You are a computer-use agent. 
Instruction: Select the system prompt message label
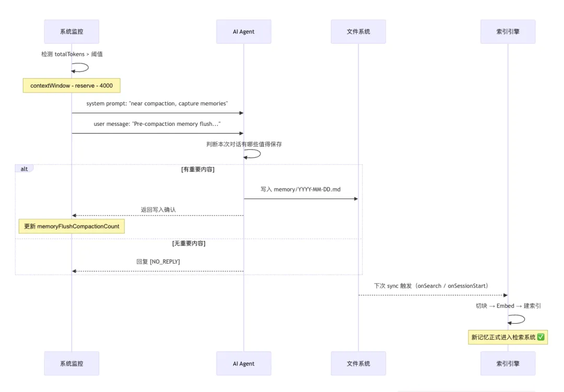(x=157, y=104)
